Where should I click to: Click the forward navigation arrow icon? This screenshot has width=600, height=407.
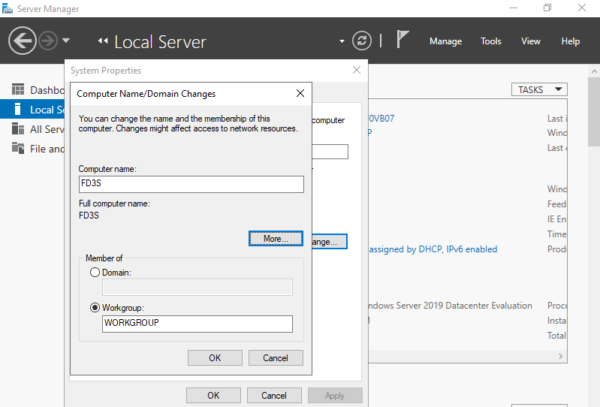pos(48,41)
